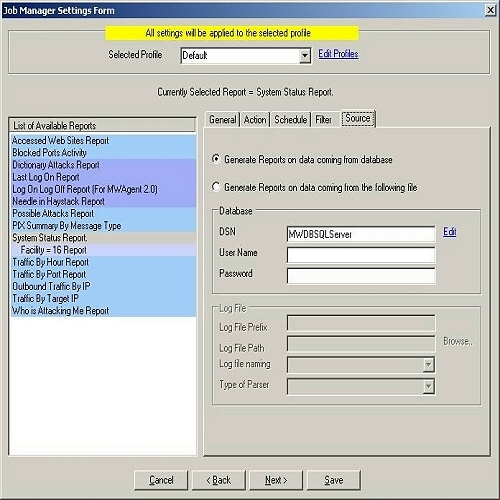Cancel the settings form
Image resolution: width=500 pixels, height=500 pixels.
161,480
